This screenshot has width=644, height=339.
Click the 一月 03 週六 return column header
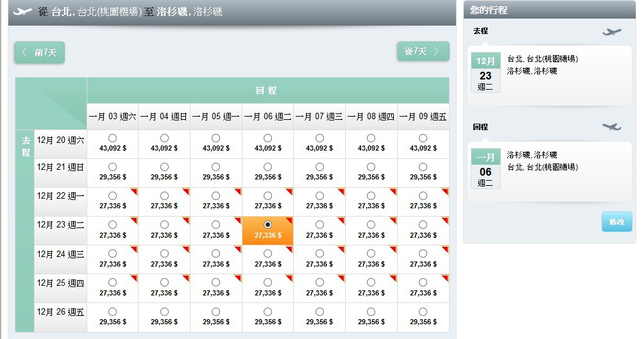(x=112, y=117)
